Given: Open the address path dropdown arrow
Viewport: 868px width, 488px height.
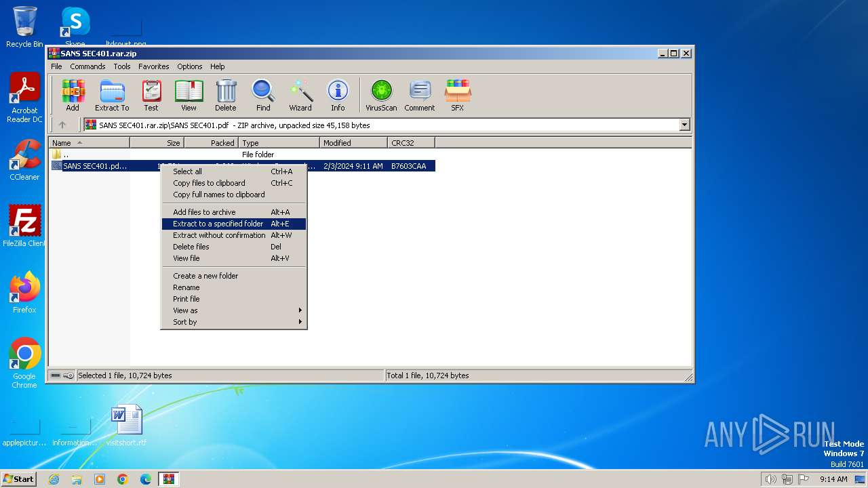Looking at the screenshot, I should click(x=684, y=125).
